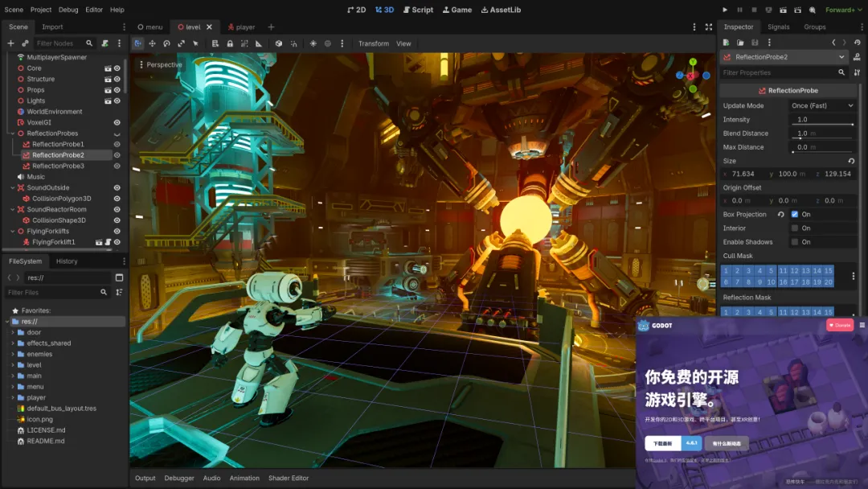Switch to the player scene tab
The width and height of the screenshot is (868, 489).
pos(241,27)
